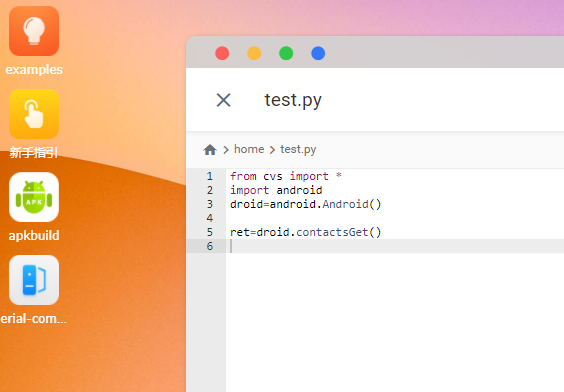
Task: Launch the apkbuild desktop app
Action: 34,197
